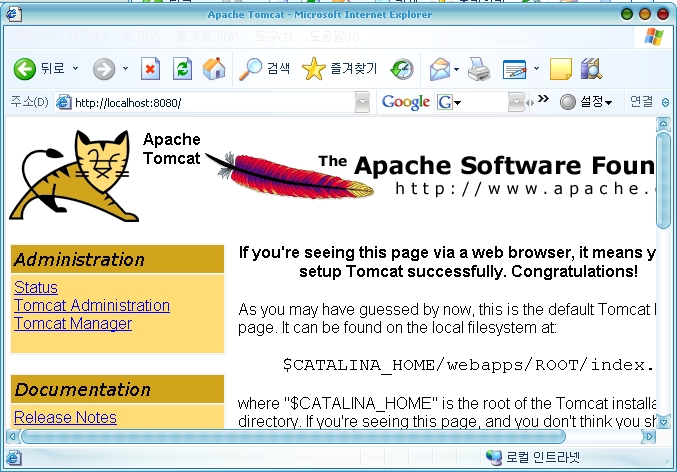Maximize window with orange title button

[x=645, y=14]
